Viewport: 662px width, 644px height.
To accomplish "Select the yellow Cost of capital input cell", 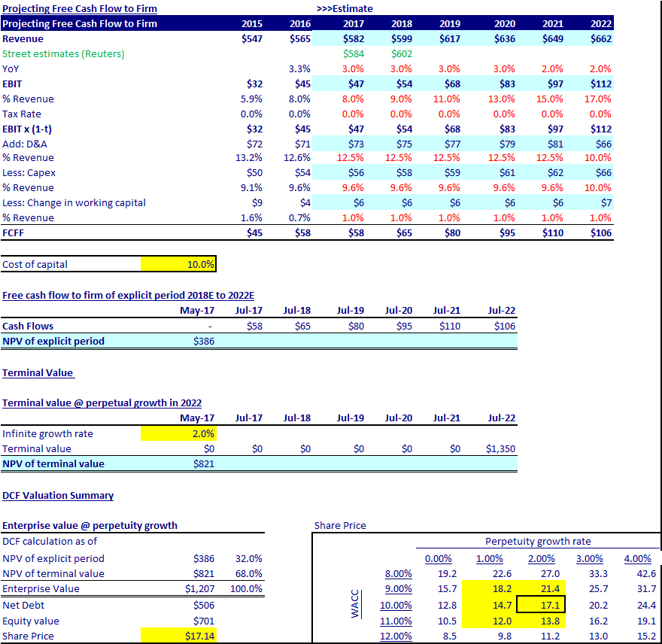I will pyautogui.click(x=178, y=264).
